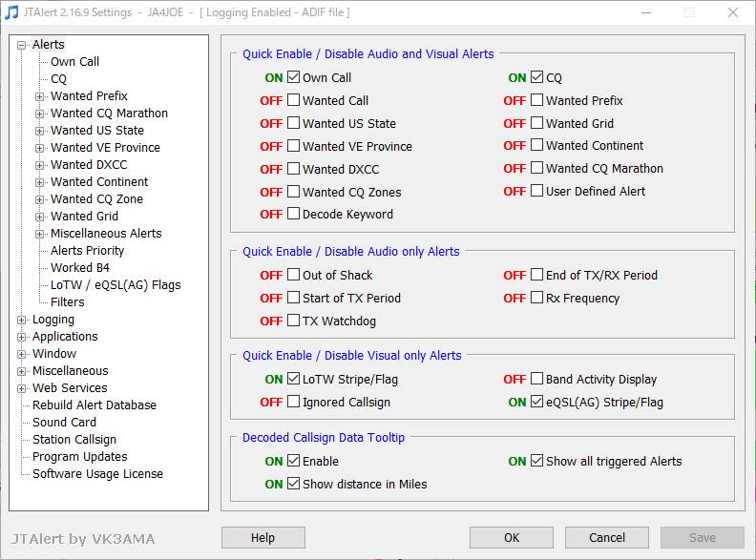756x560 pixels.
Task: Expand the Applications tree node
Action: 21,338
